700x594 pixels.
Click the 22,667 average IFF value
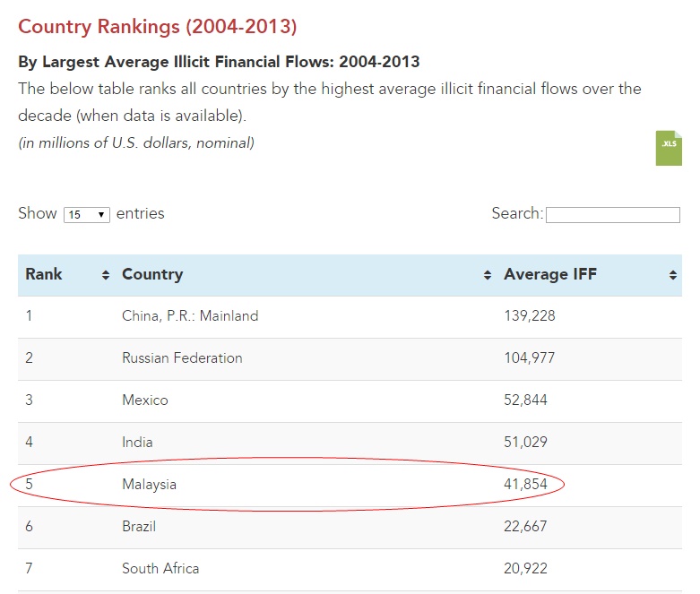point(525,526)
